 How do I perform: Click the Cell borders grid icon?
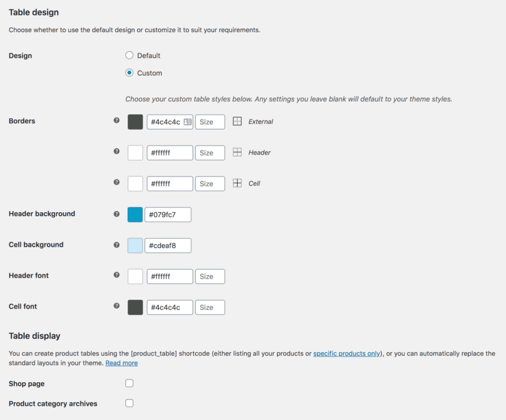tap(238, 183)
